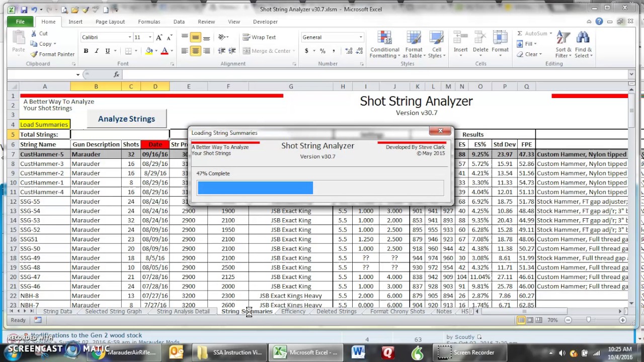Click the Format Painter brush

[34, 54]
